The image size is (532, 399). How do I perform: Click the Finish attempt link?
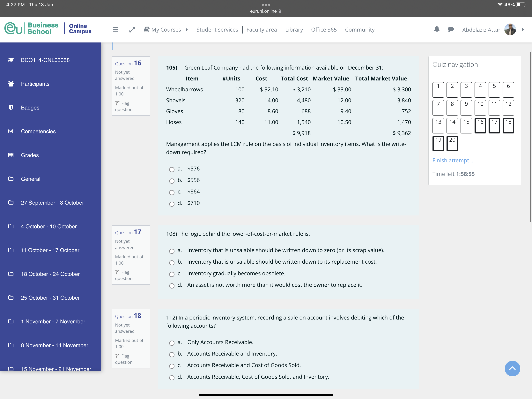tap(453, 160)
